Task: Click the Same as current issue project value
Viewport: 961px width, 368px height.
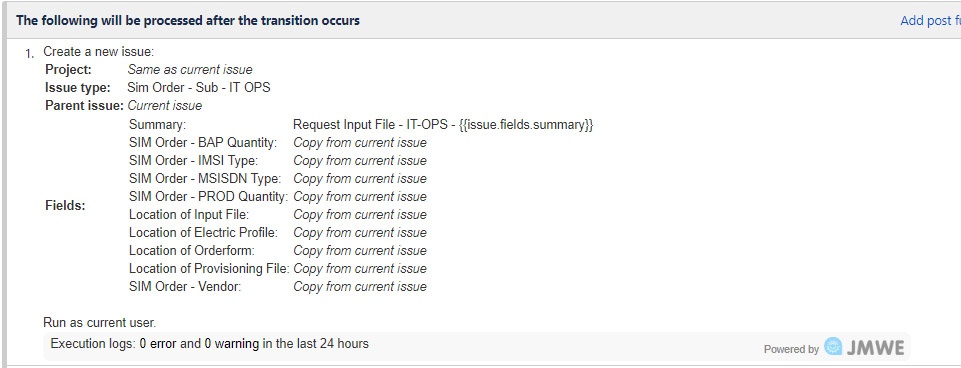Action: pos(190,69)
